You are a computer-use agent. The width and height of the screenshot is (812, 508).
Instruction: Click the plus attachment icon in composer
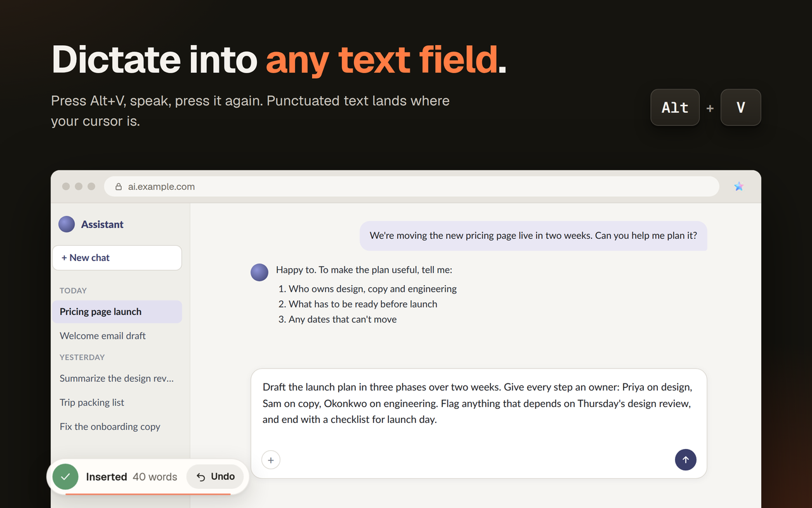(x=271, y=460)
